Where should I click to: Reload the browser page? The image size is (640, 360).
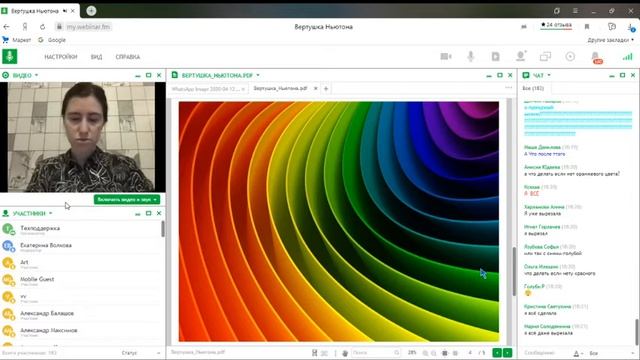point(42,27)
